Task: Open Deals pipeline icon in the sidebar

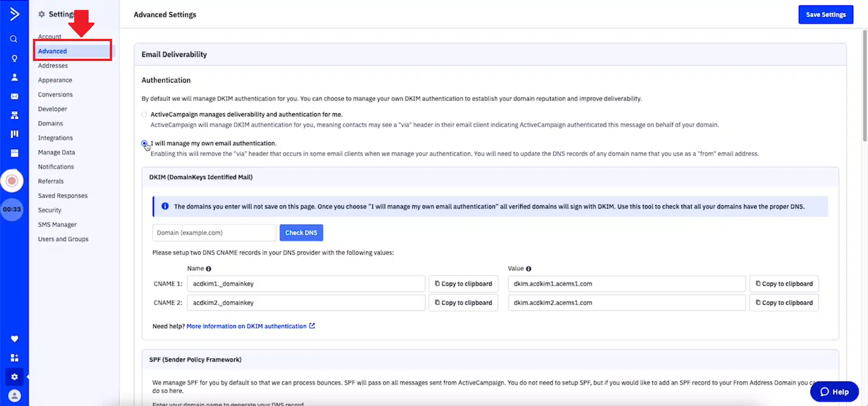Action: click(x=14, y=134)
